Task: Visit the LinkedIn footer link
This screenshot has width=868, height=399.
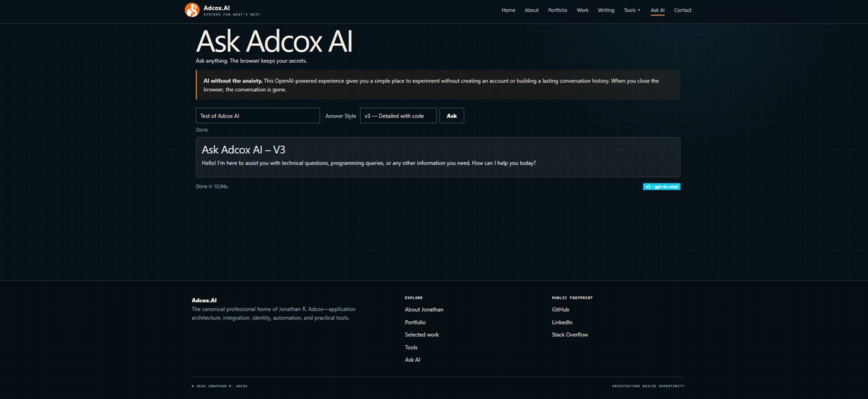Action: click(x=562, y=322)
